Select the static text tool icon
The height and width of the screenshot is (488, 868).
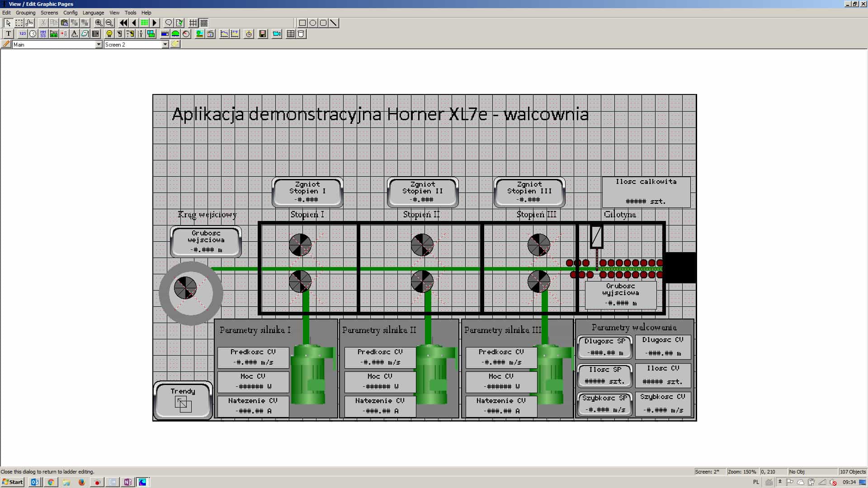coord(8,33)
